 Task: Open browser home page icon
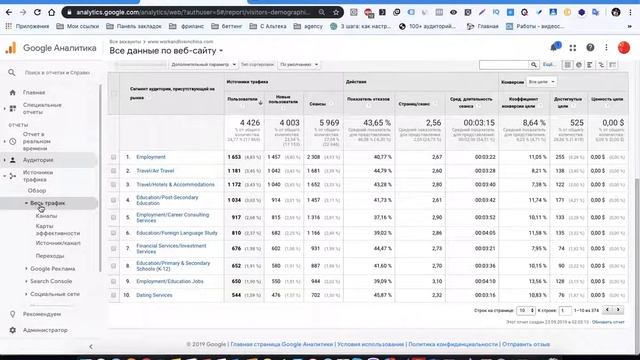pyautogui.click(x=51, y=12)
